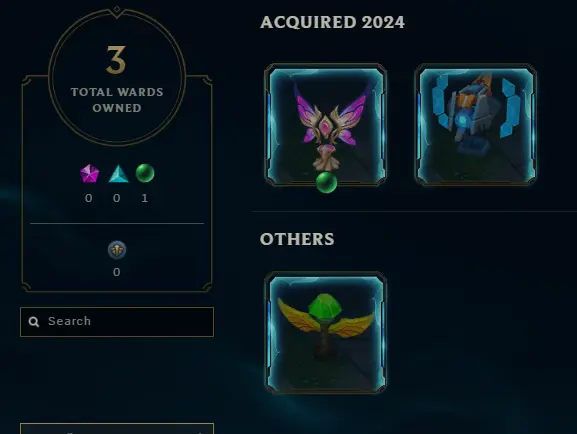Click the green orb rarity icon
Screen dimensions: 577x434
click(145, 173)
